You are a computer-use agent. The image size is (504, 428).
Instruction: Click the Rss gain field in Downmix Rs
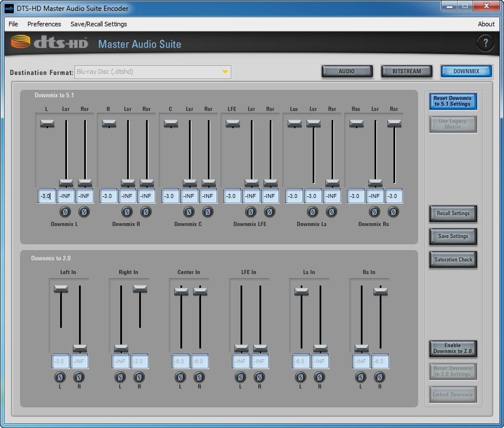[x=356, y=196]
